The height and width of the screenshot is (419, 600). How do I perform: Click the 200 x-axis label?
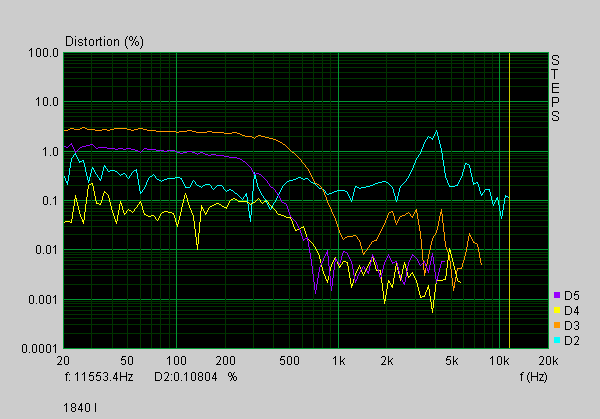click(225, 360)
